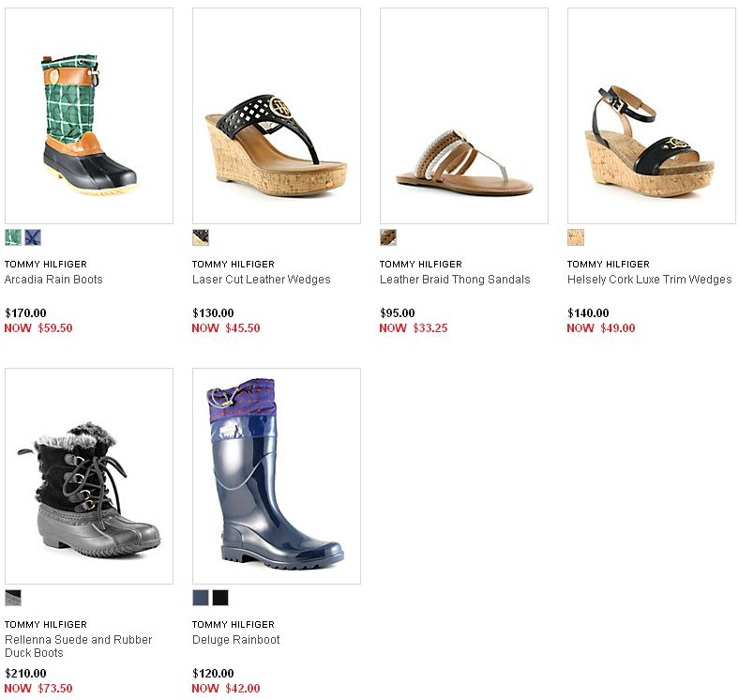Click the Arcadia Rain Boots title link
The width and height of the screenshot is (739, 700).
pos(53,280)
